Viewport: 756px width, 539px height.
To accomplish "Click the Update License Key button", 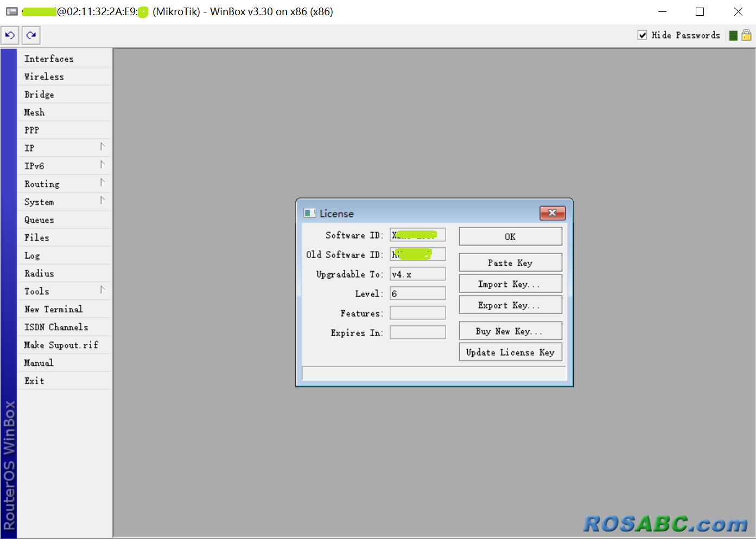I will (x=510, y=352).
